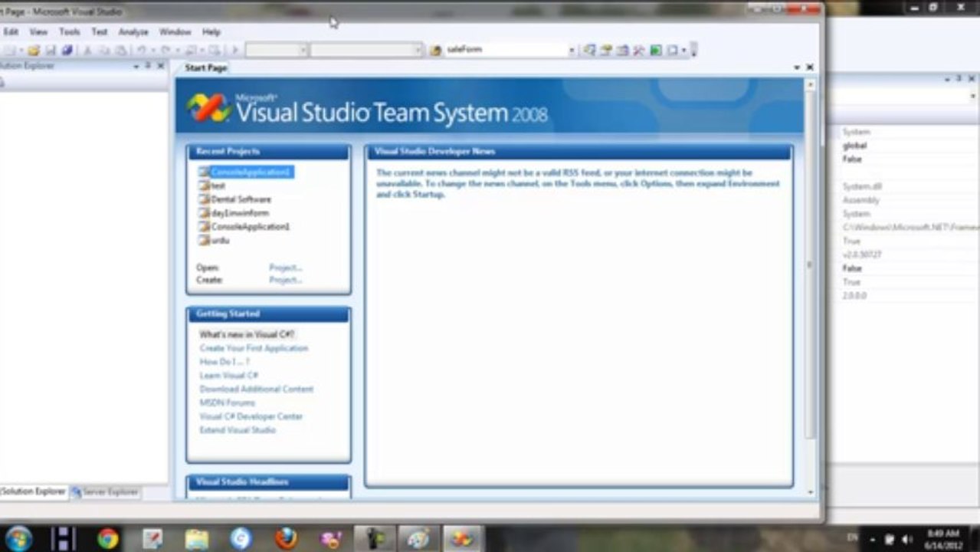Open Solution Explorer window position dropdown arrow
Image resolution: width=980 pixels, height=552 pixels.
coord(136,66)
